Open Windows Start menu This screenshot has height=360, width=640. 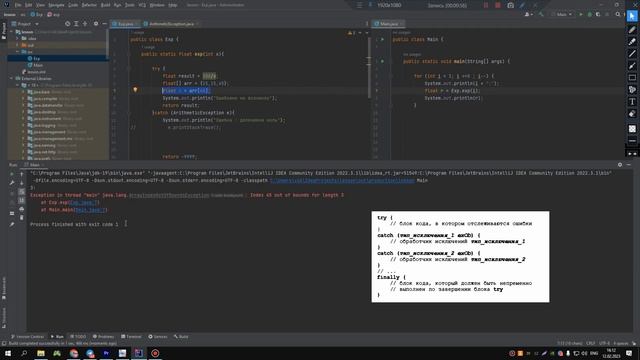point(8,353)
